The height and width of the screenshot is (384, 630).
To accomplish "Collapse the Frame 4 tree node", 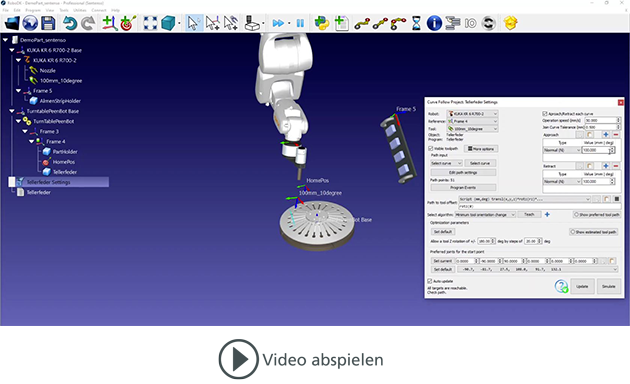I will coord(31,141).
